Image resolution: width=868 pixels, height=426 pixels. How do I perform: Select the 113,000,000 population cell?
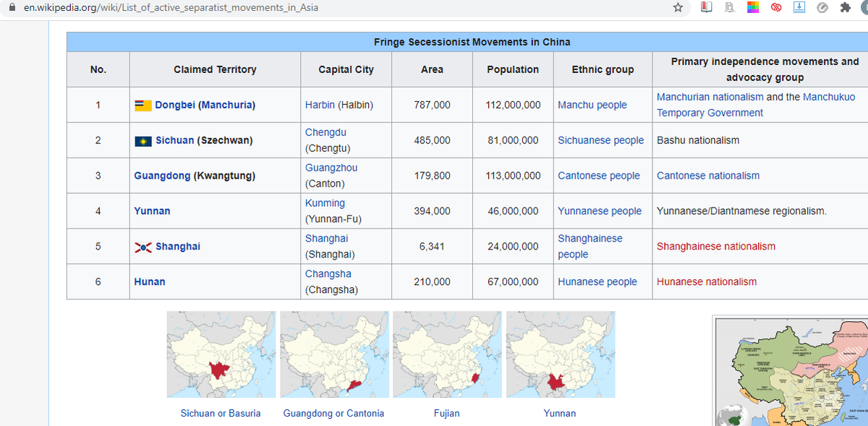point(513,176)
